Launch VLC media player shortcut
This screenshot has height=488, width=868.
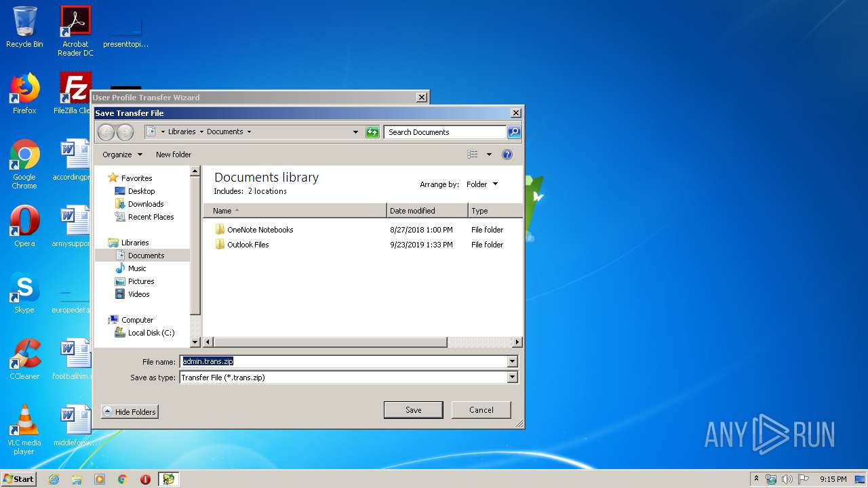pos(24,430)
